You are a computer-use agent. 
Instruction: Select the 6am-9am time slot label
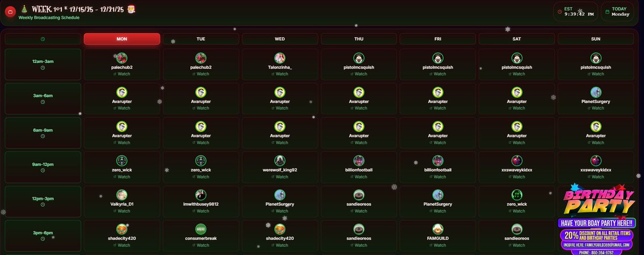(x=43, y=130)
